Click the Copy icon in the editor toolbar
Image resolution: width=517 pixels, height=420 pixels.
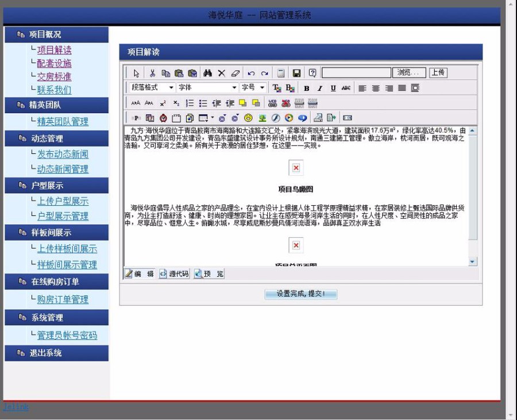166,73
